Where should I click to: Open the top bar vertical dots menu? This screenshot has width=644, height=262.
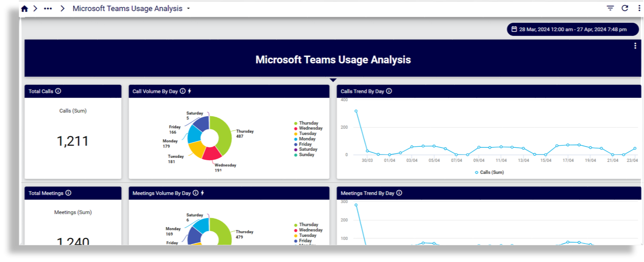[x=639, y=8]
